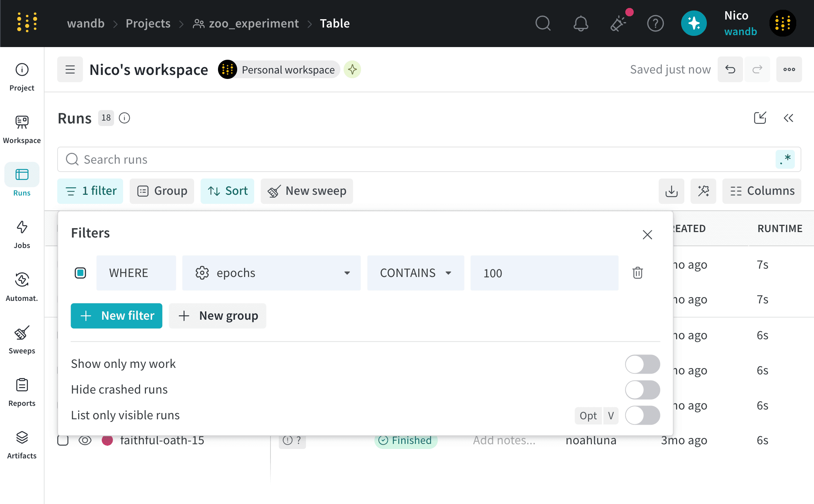Open the help question mark icon
Screen dimensions: 814x504
click(x=655, y=24)
